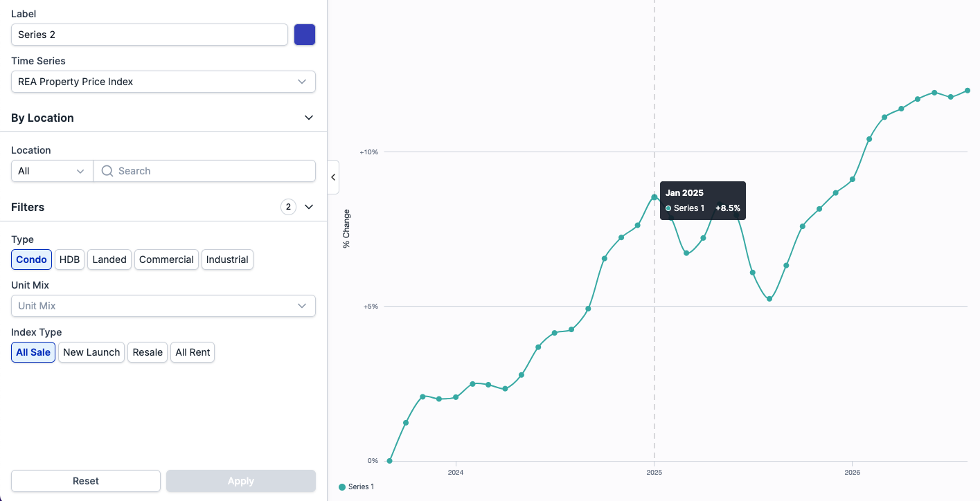Toggle the Landed property type
This screenshot has width=980, height=501.
[109, 259]
